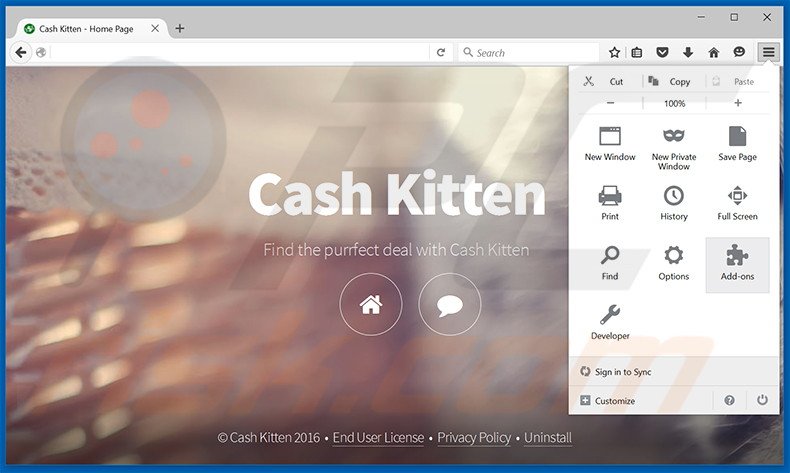Zoom in with the plus button
Viewport: 790px width, 473px height.
738,103
